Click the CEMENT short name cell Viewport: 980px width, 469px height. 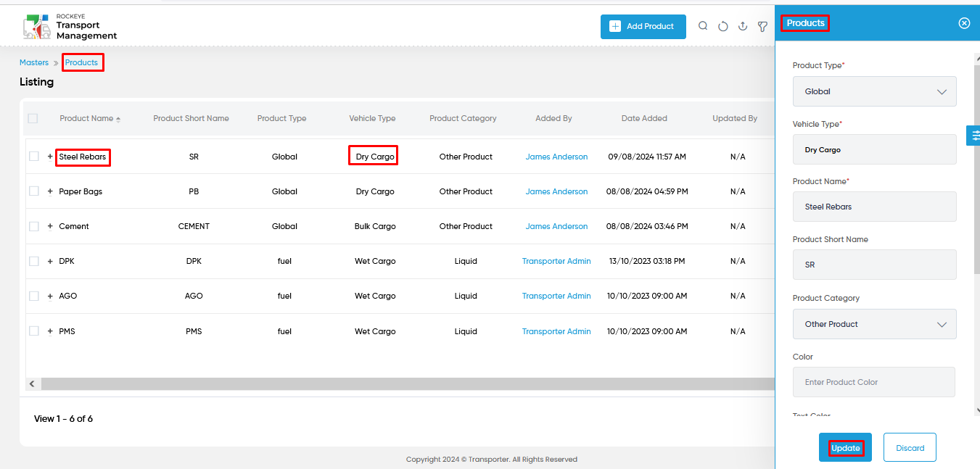194,226
